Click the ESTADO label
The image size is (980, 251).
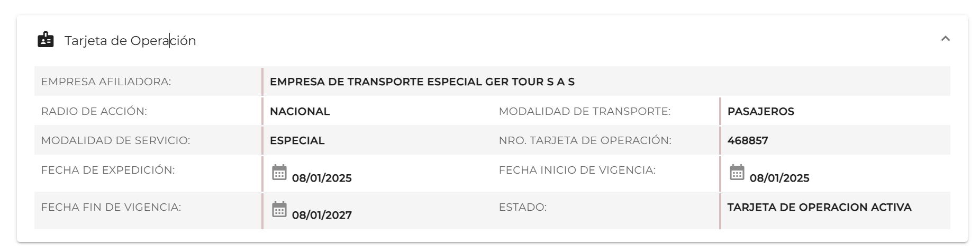522,207
